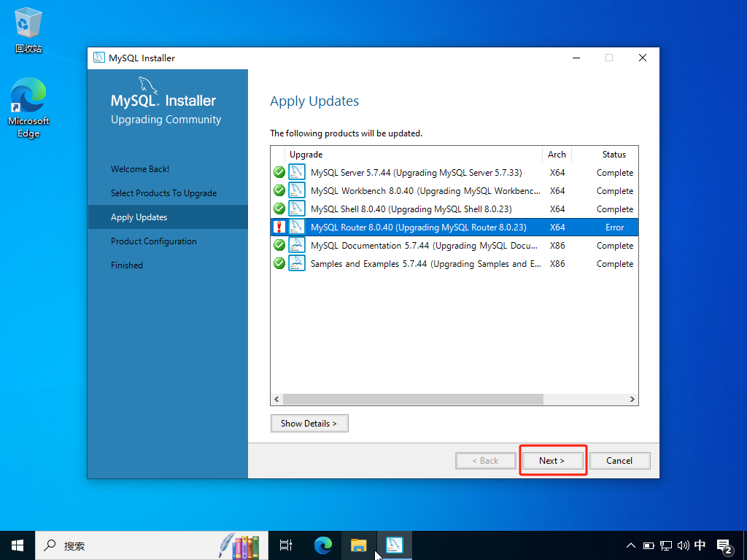Click the Samples and Examples product icon
The image size is (747, 560).
(x=297, y=263)
